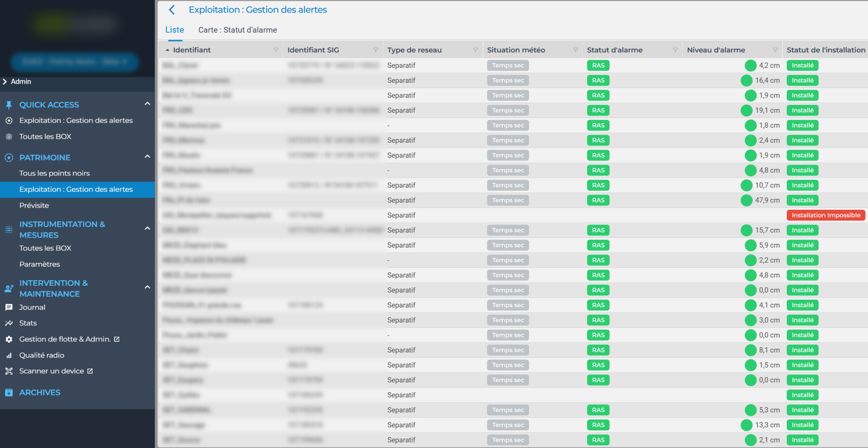
Task: Switch to Carte : Statut d'alarme tab
Action: (237, 30)
